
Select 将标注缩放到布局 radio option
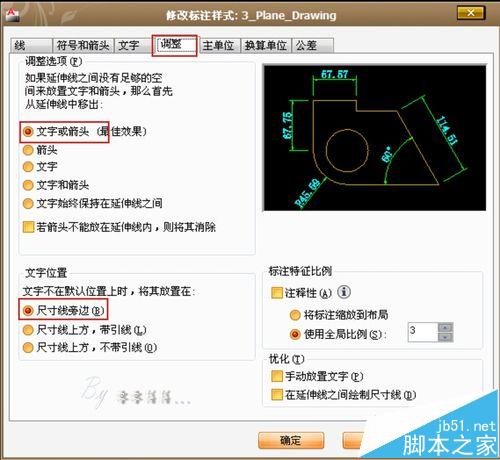[295, 315]
